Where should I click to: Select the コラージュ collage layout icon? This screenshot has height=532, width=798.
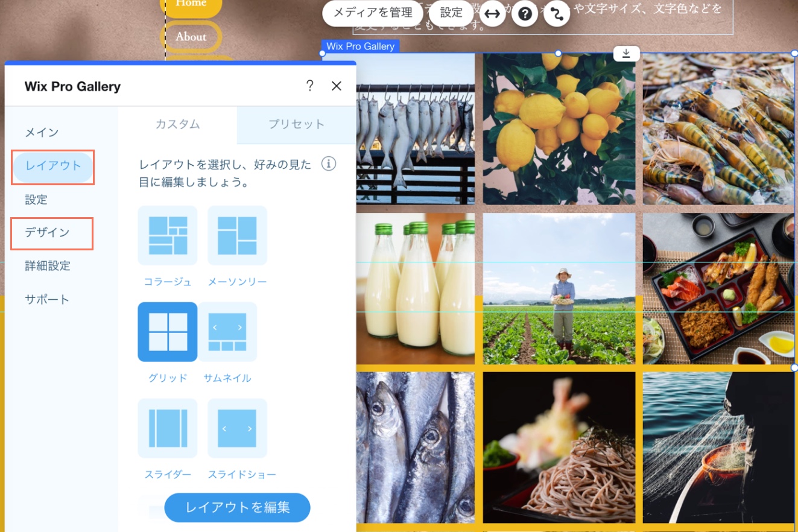click(168, 235)
